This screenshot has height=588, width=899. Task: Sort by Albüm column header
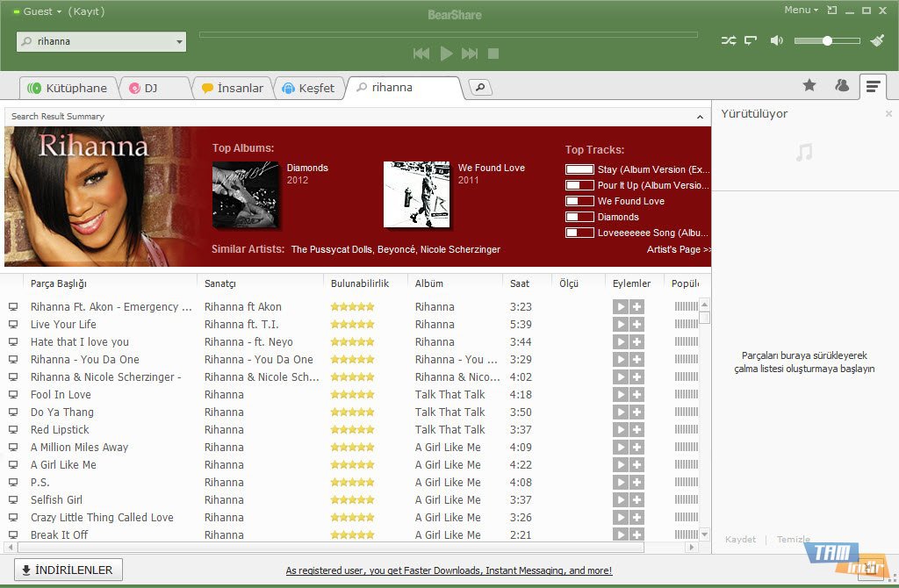click(428, 283)
